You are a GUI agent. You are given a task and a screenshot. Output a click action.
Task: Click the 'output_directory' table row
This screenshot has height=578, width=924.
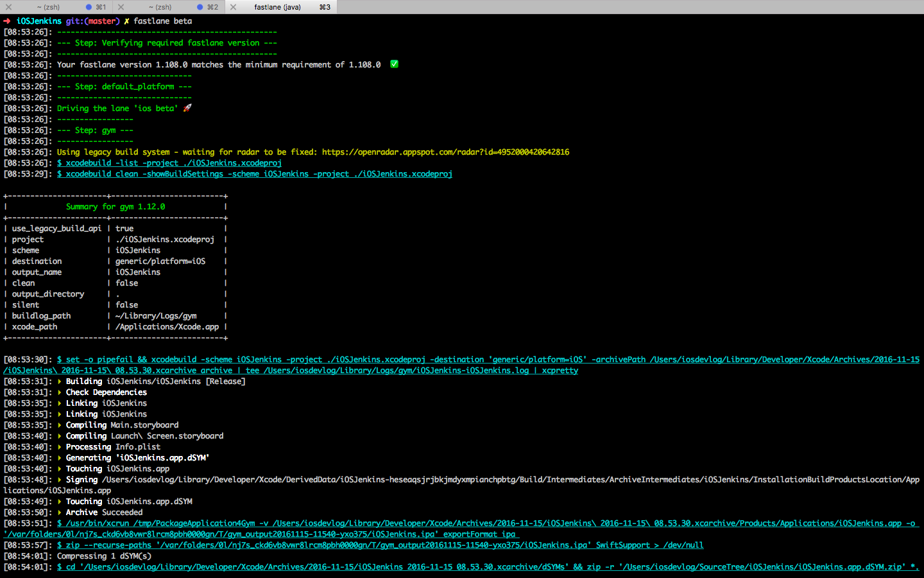coord(116,294)
